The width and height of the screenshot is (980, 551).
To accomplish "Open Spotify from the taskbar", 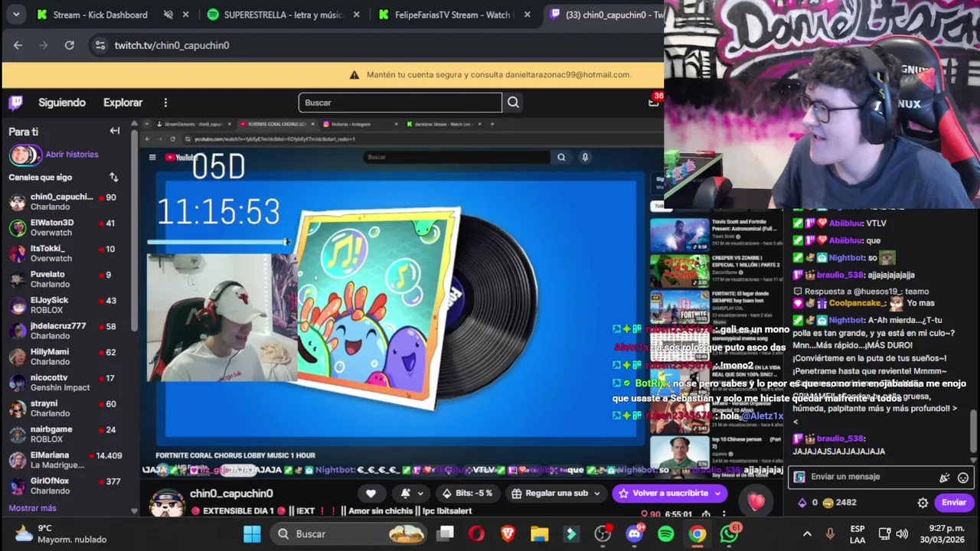I will [x=666, y=533].
